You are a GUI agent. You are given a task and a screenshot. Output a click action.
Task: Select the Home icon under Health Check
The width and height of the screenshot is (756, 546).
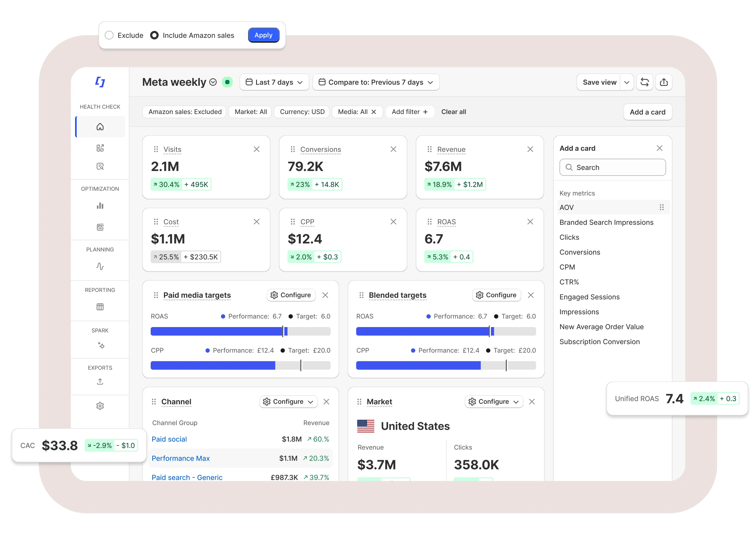point(100,127)
